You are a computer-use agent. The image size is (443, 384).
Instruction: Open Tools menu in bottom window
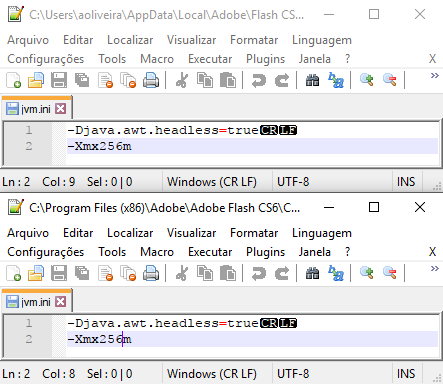click(112, 252)
